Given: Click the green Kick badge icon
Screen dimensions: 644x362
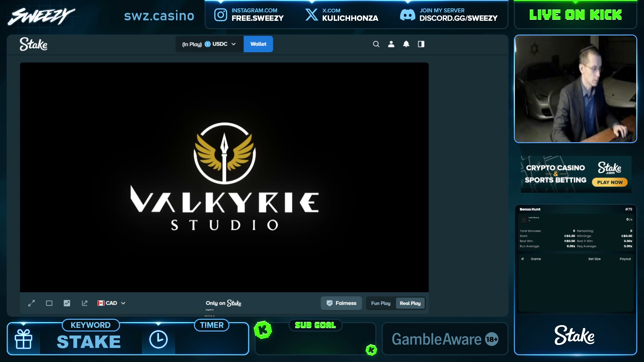Looking at the screenshot, I should tap(263, 330).
